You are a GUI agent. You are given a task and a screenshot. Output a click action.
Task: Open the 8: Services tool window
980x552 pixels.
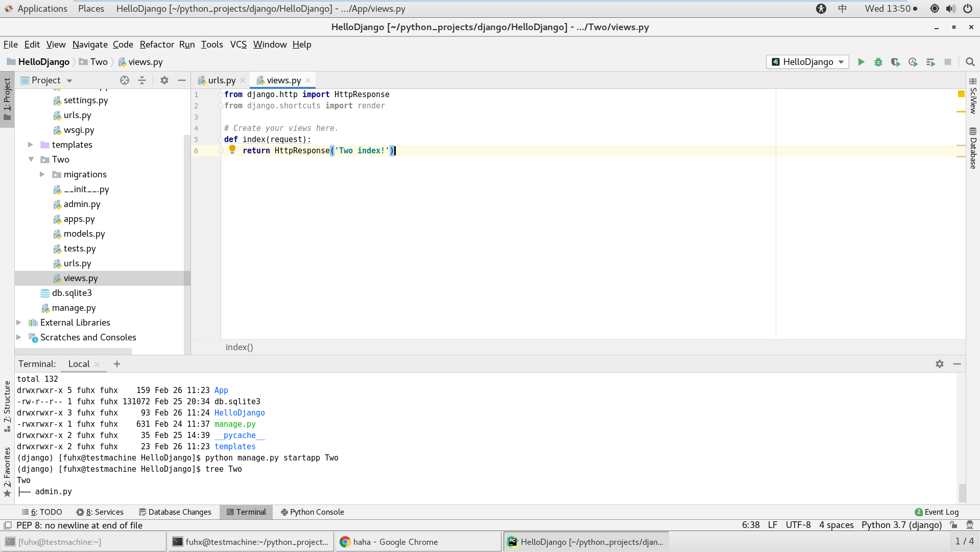pyautogui.click(x=100, y=512)
